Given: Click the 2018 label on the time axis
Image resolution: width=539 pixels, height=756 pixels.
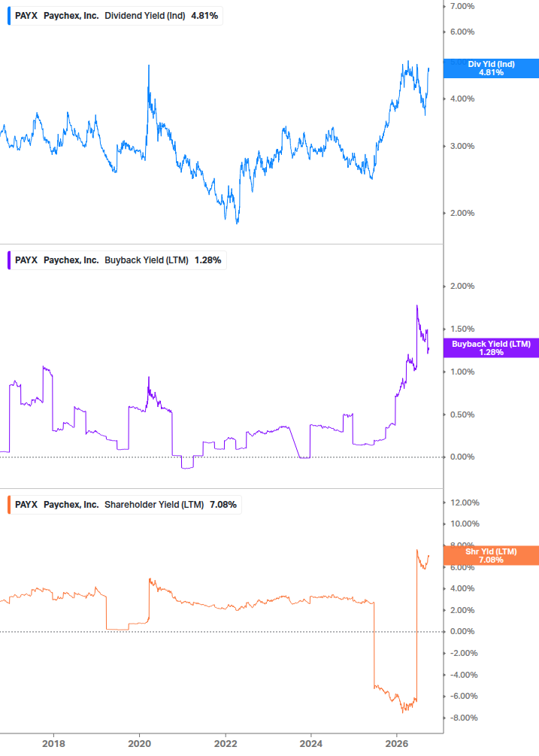Looking at the screenshot, I should point(53,743).
